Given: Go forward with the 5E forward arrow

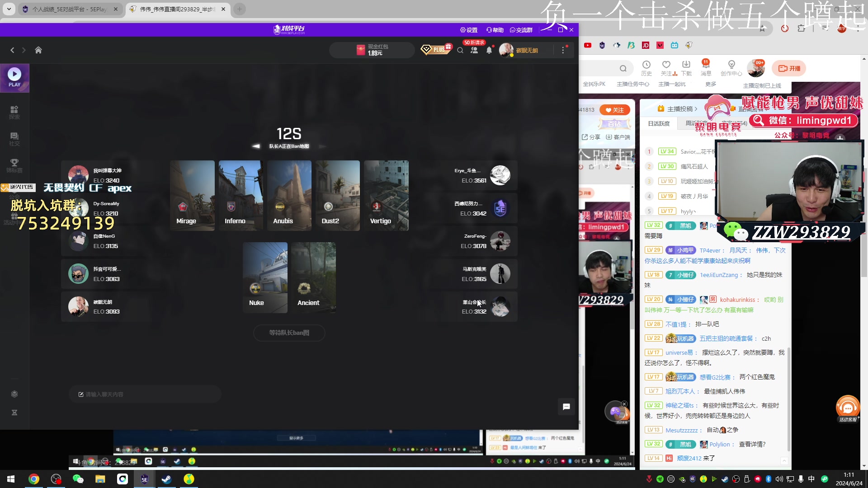Looking at the screenshot, I should (x=24, y=50).
